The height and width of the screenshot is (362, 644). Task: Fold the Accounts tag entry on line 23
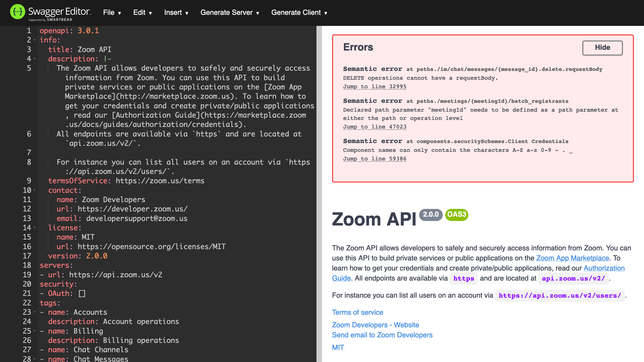point(35,312)
